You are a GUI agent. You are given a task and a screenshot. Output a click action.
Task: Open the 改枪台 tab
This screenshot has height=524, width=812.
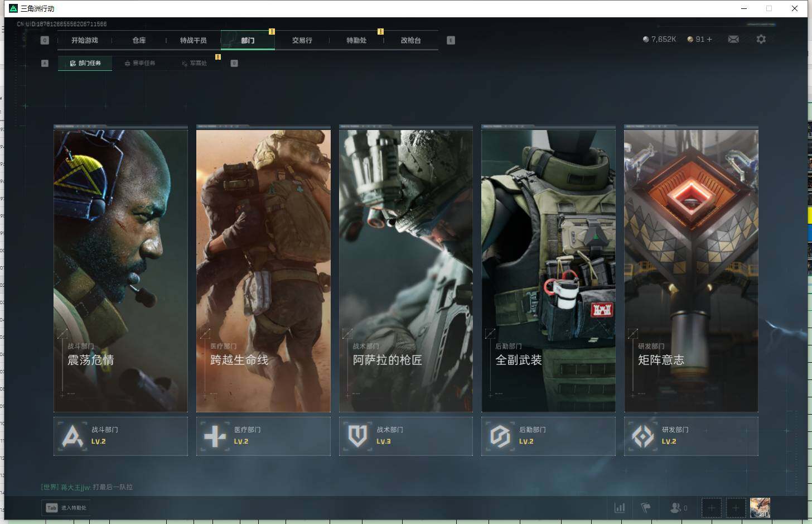pos(410,40)
